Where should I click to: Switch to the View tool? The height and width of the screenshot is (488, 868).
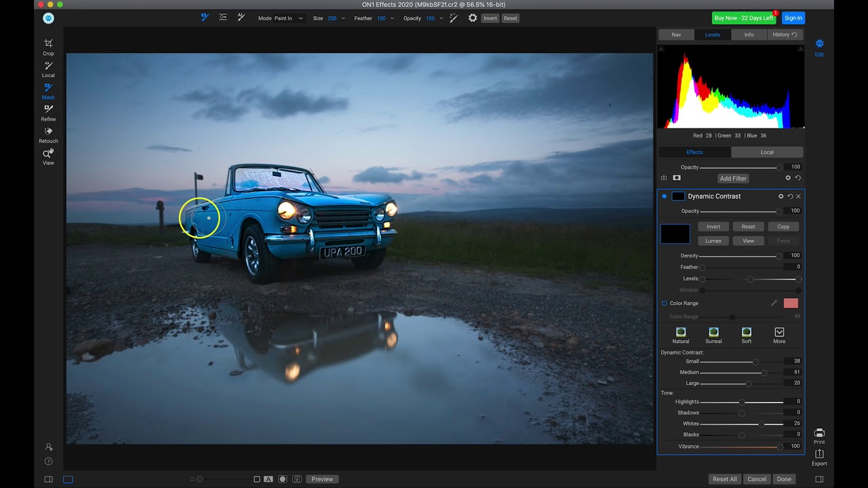[48, 156]
